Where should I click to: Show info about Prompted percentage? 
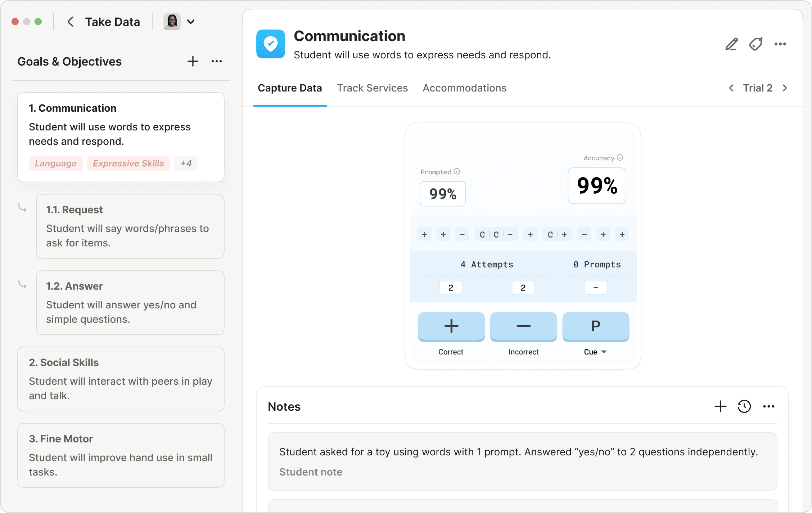457,171
